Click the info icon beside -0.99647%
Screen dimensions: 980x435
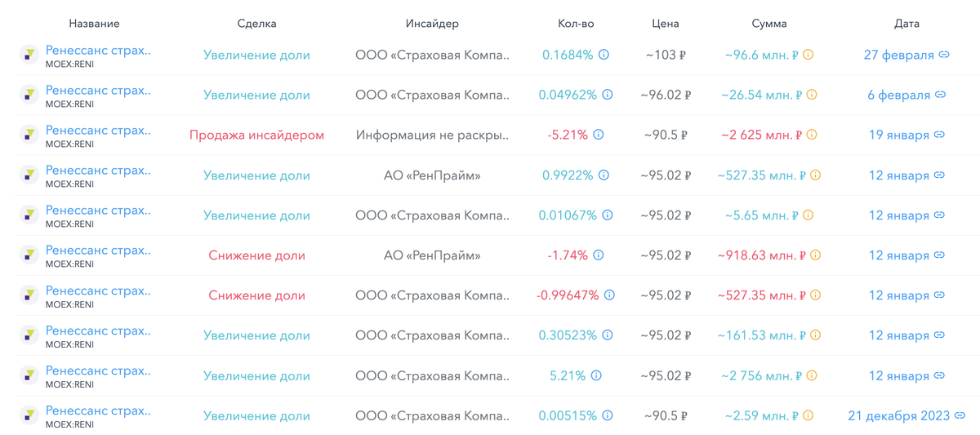609,295
